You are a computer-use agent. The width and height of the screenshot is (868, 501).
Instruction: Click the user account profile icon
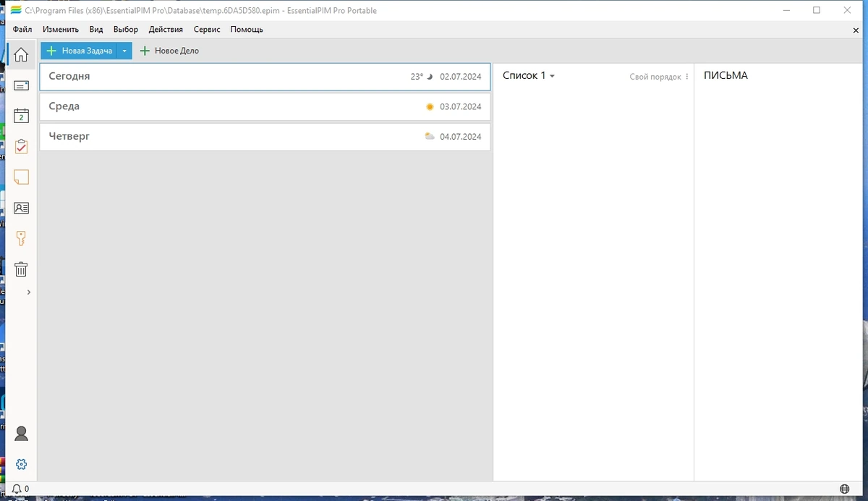21,434
